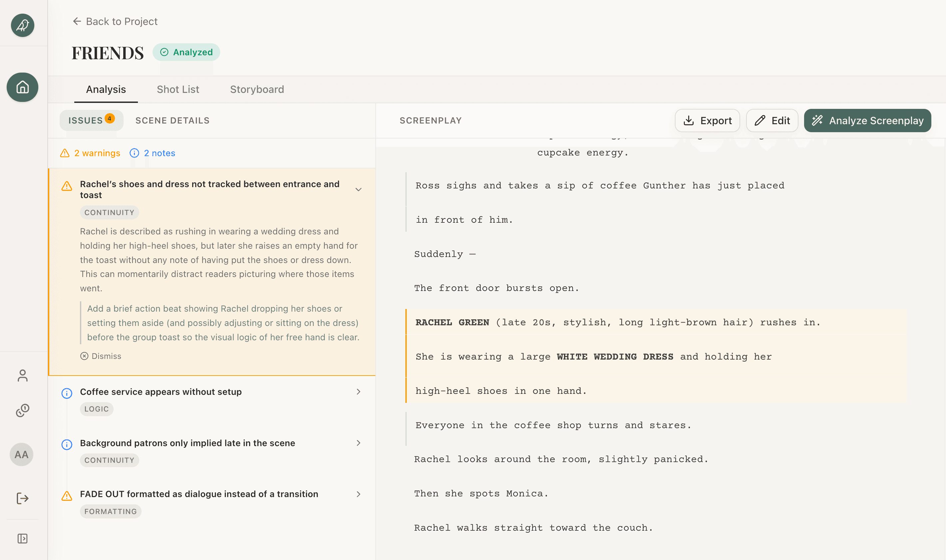Click the CONTINUITY tag under Rachel's shoes issue
946x560 pixels.
pos(110,212)
